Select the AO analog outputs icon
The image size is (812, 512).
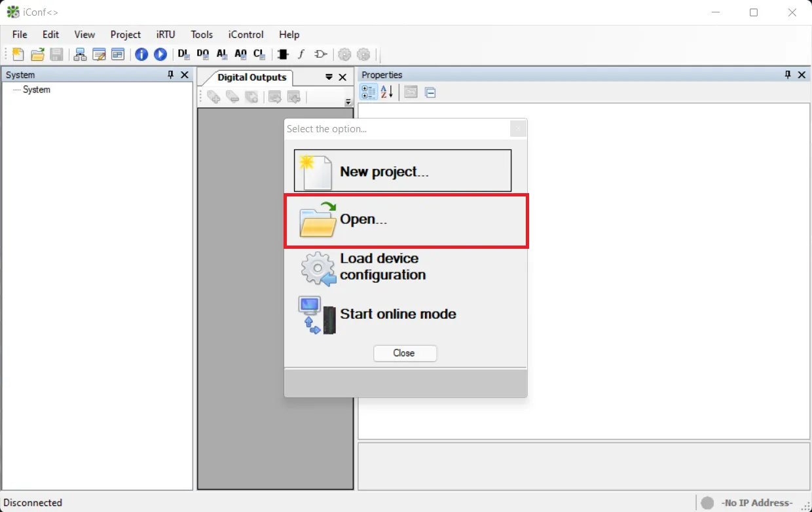(x=240, y=54)
